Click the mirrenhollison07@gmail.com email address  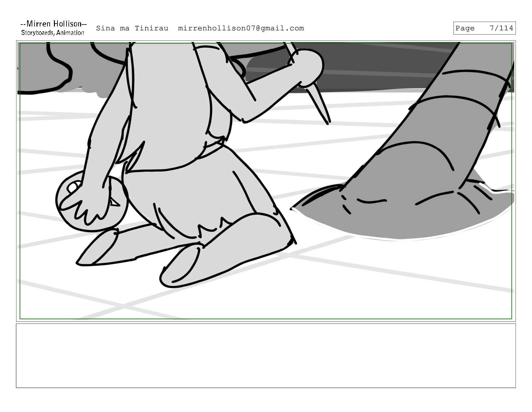tap(241, 28)
